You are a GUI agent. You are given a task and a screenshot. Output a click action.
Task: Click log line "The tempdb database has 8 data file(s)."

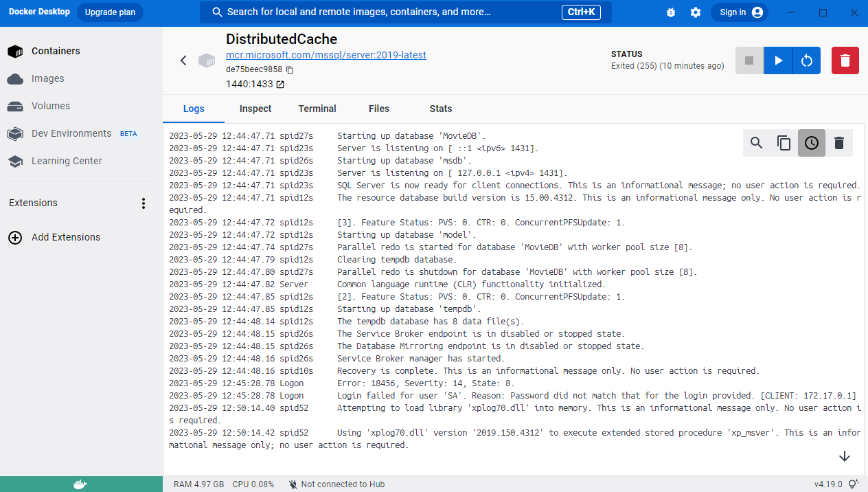pos(431,322)
